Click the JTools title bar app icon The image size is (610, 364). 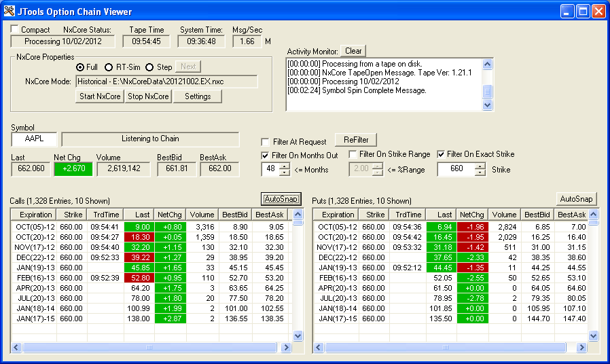click(x=9, y=12)
